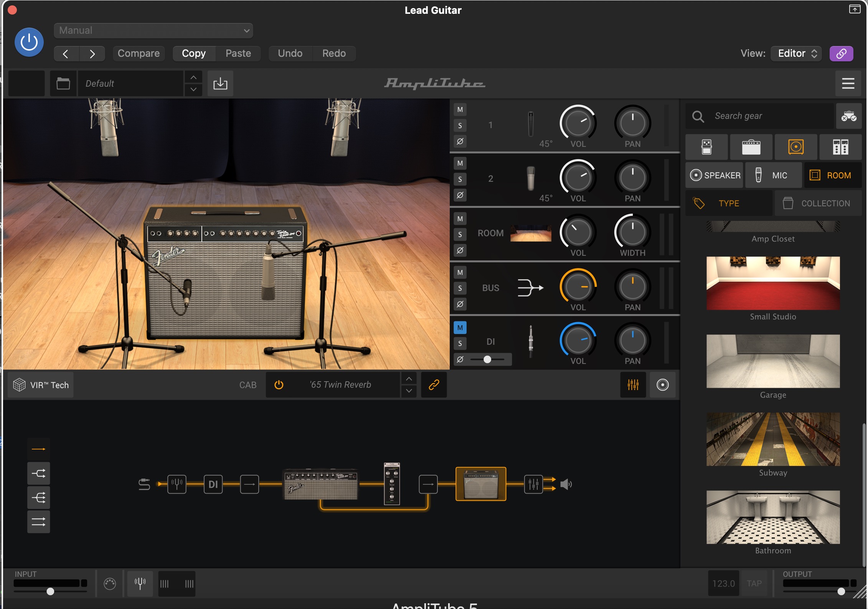Open the View Editor dropdown
Viewport: 868px width, 609px height.
pyautogui.click(x=797, y=53)
